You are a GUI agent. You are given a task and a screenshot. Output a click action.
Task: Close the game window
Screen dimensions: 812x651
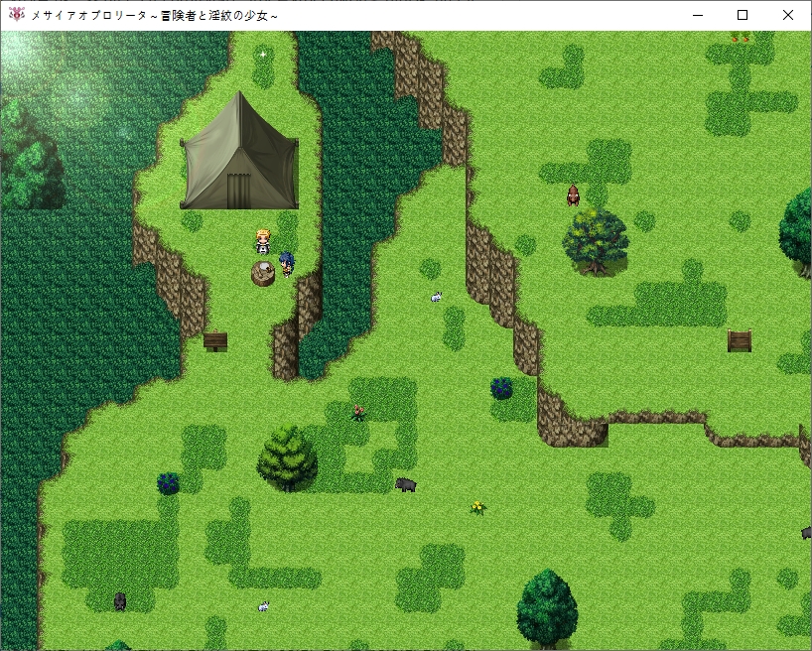(x=787, y=15)
